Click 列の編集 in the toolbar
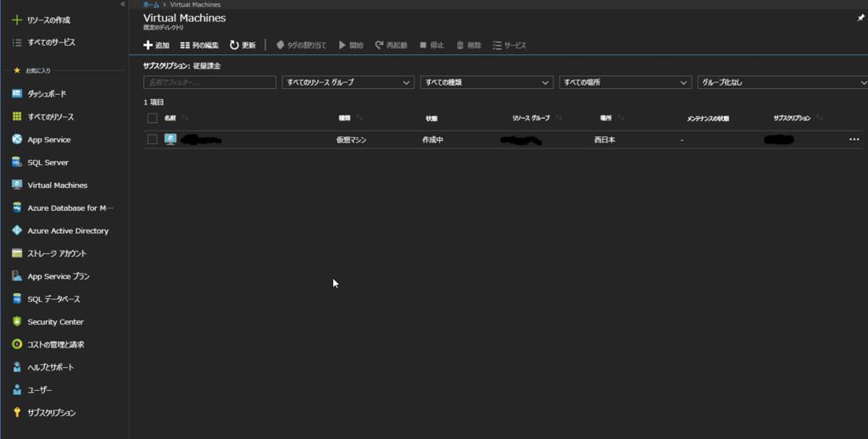Screen dimensions: 868x439 click(199, 46)
